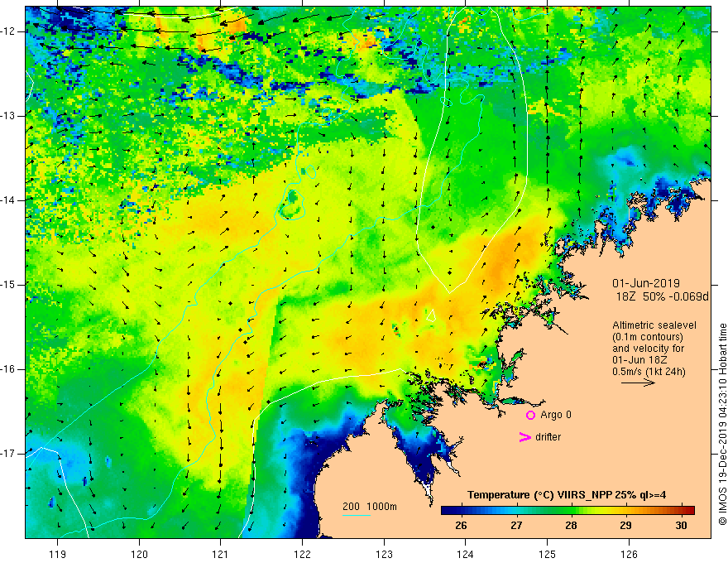Click the longitude label 123

click(384, 554)
